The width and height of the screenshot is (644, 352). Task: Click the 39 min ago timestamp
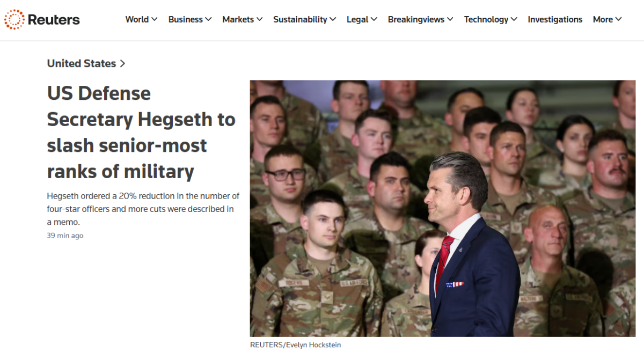[x=65, y=236]
